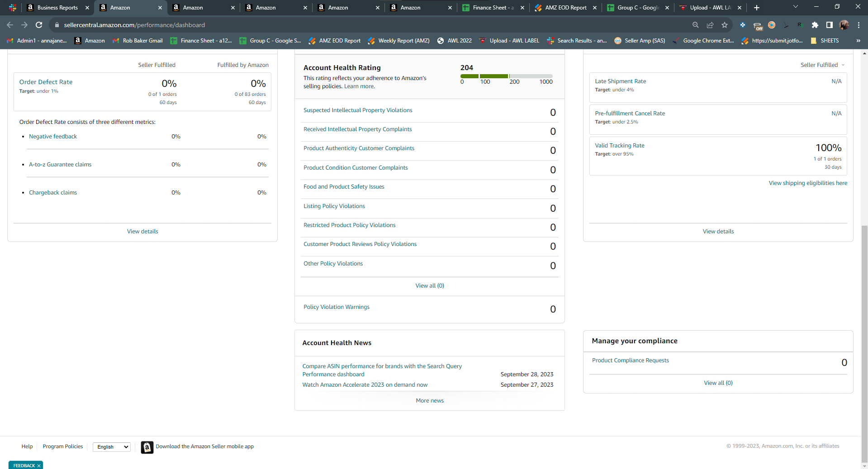Screen dimensions: 868x469
Task: Click the RS extension icon
Action: pyautogui.click(x=800, y=25)
